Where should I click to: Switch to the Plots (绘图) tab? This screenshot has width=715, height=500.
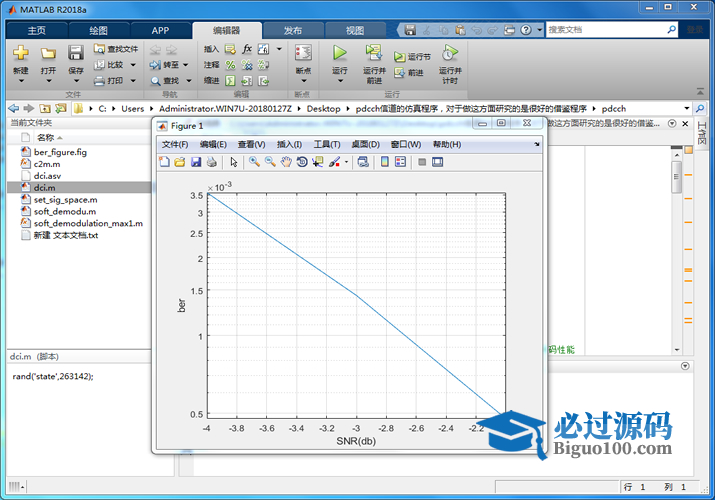pos(98,31)
